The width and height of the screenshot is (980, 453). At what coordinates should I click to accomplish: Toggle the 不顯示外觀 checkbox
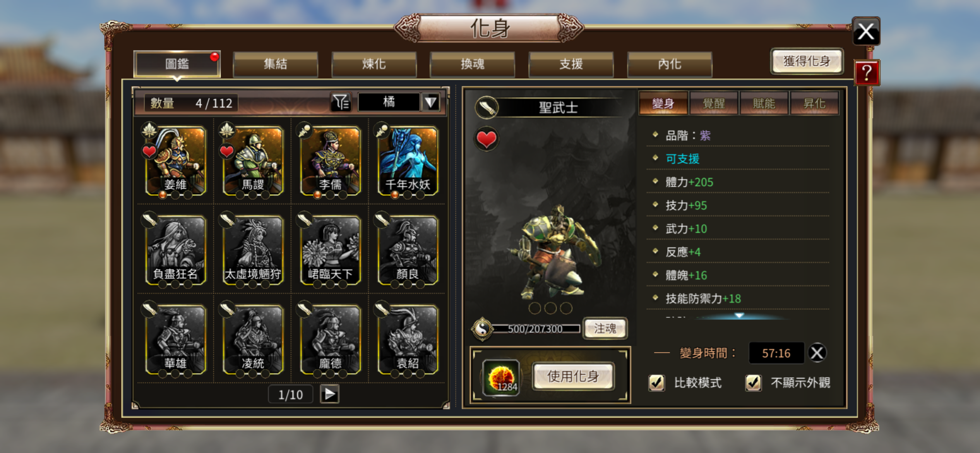click(x=753, y=383)
